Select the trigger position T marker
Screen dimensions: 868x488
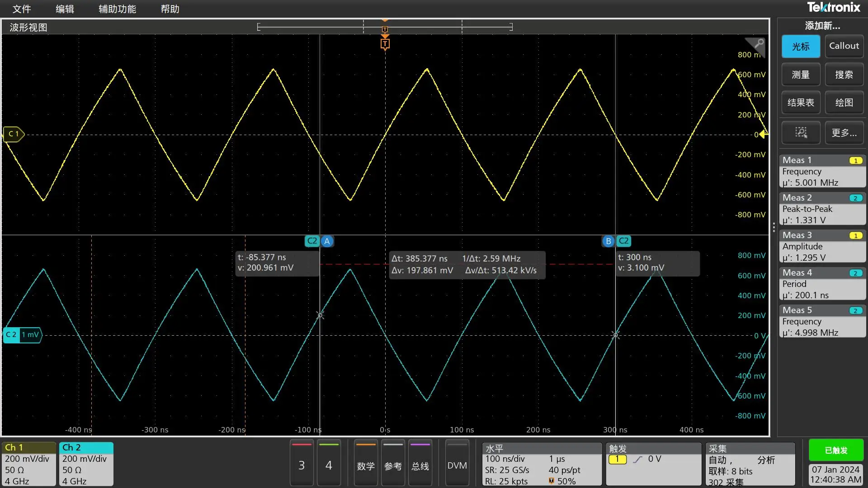coord(385,44)
